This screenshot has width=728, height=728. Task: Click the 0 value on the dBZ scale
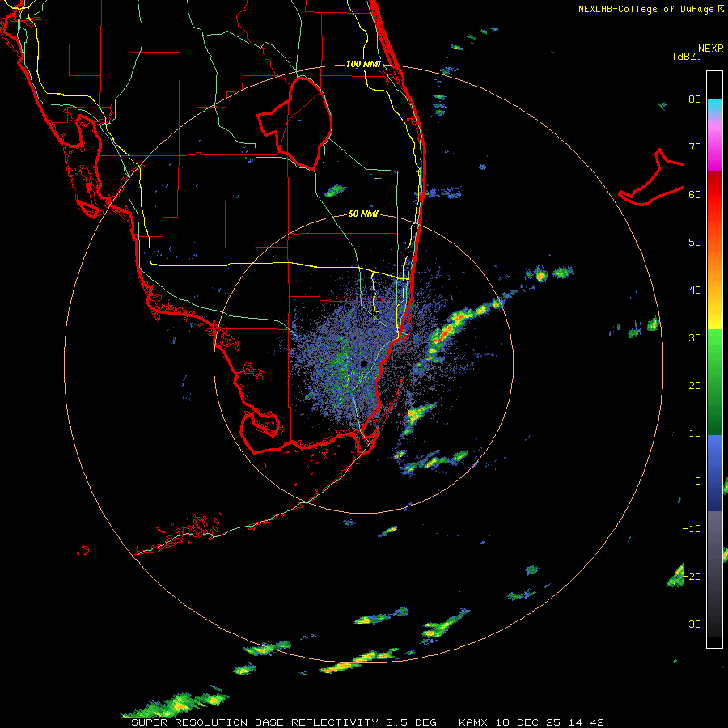[698, 481]
